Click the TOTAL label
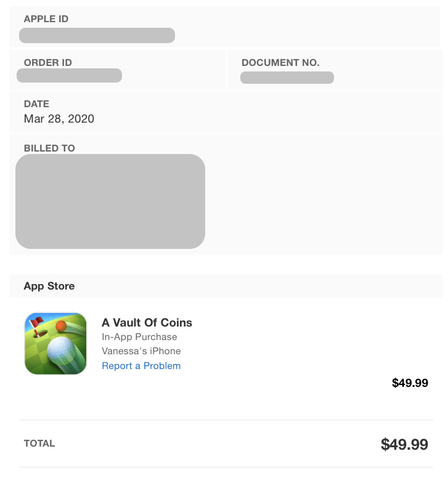Viewport: 448px width, 483px height. click(x=39, y=444)
